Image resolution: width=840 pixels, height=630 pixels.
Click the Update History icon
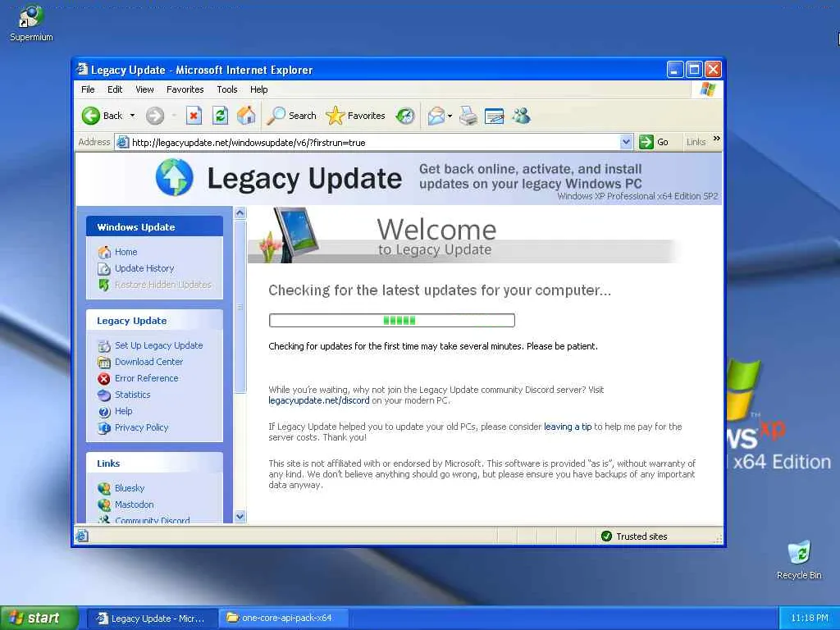point(104,268)
